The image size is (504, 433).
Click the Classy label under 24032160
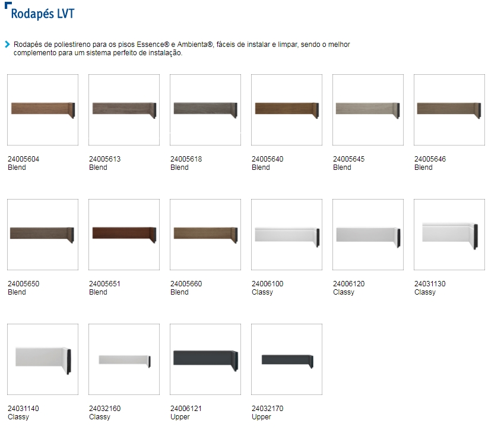click(x=100, y=417)
